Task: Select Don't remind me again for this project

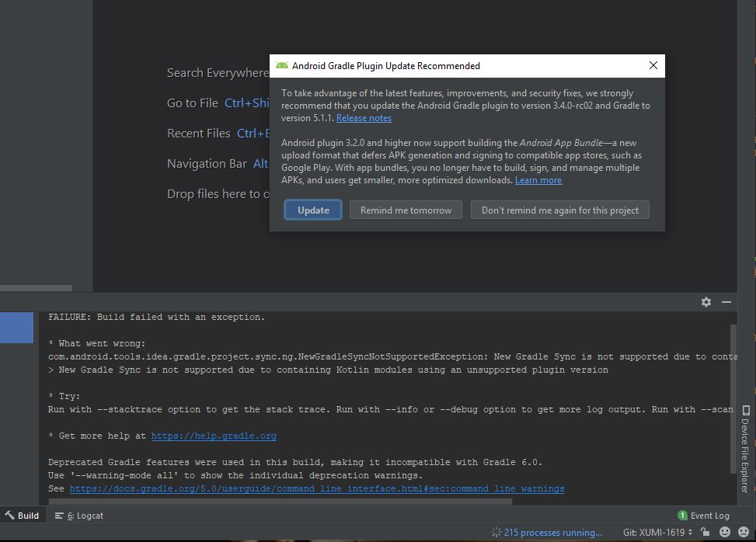Action: tap(559, 210)
